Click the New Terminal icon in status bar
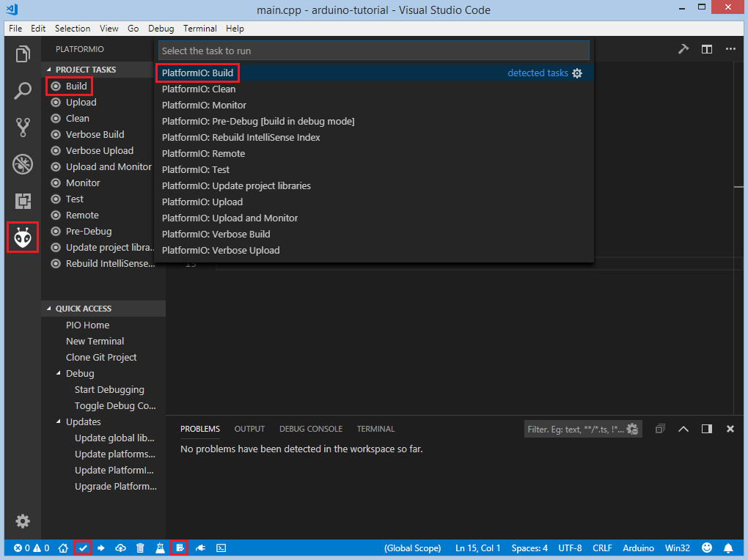 coord(221,548)
